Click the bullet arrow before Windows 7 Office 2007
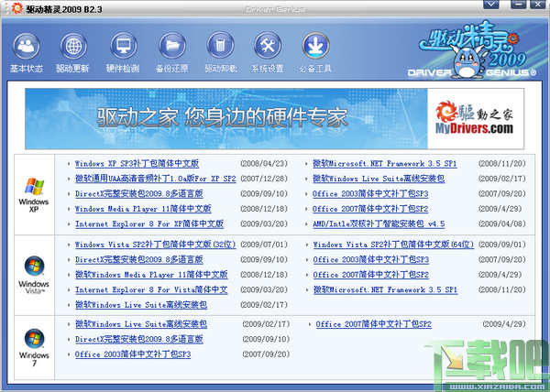 (310, 324)
